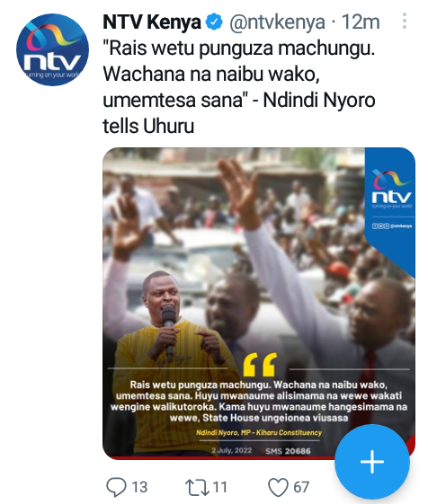
Task: Click the blue verified badge
Action: tap(214, 22)
